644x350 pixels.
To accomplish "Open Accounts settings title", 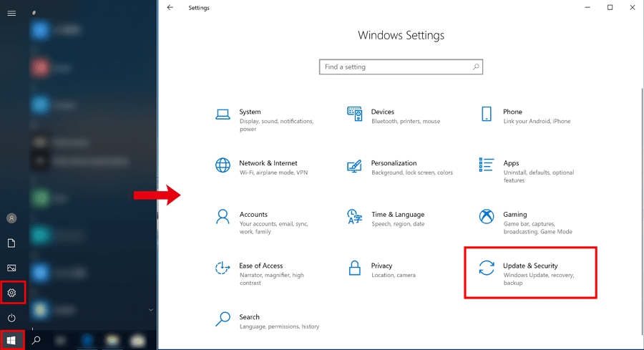I will click(x=253, y=215).
